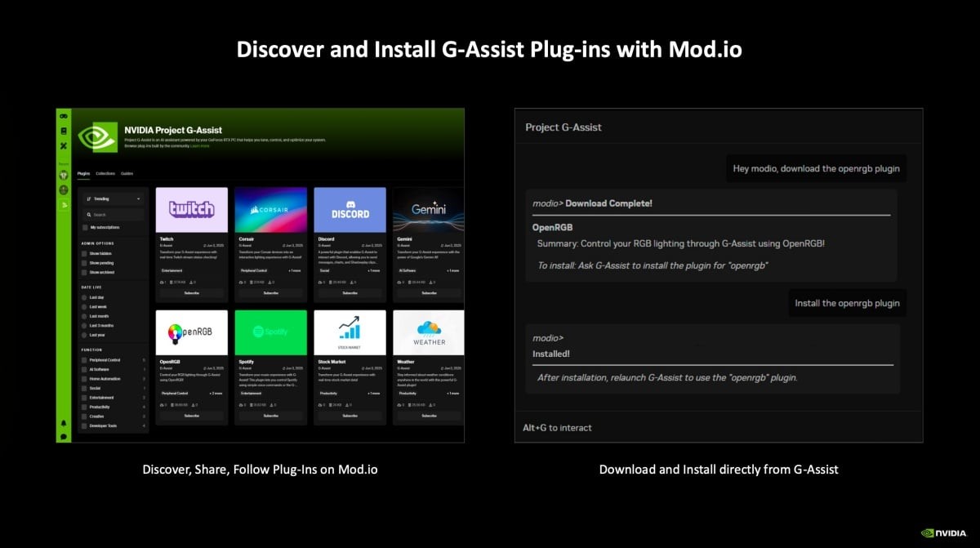Enable the My subscriptions checkbox
This screenshot has width=980, height=548.
tap(85, 227)
